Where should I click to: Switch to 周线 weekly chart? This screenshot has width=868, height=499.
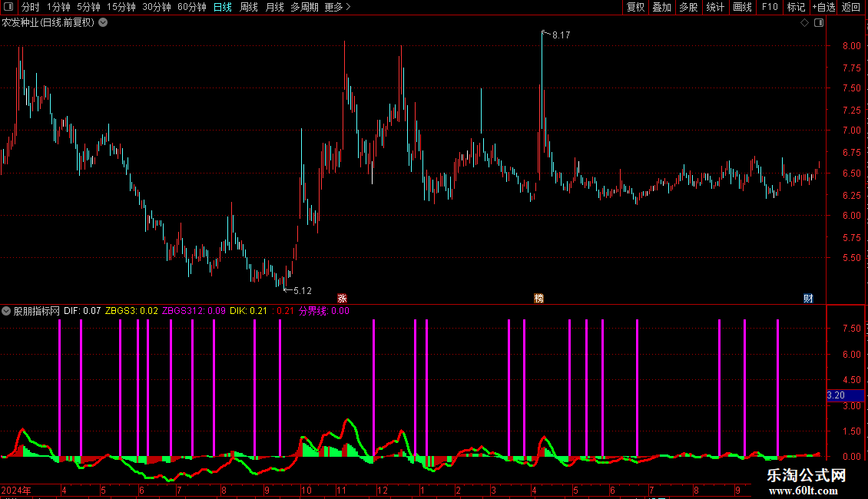point(249,7)
